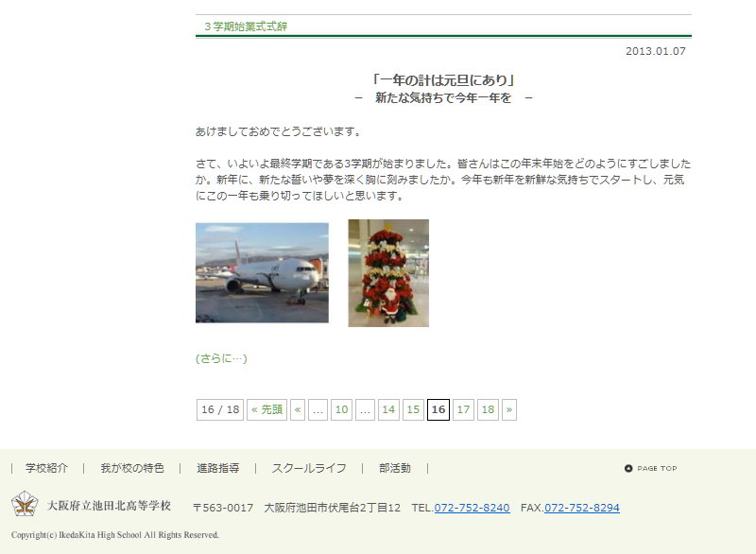
Task: Click the Ikeda Kita school emblem logo
Action: pos(25,504)
